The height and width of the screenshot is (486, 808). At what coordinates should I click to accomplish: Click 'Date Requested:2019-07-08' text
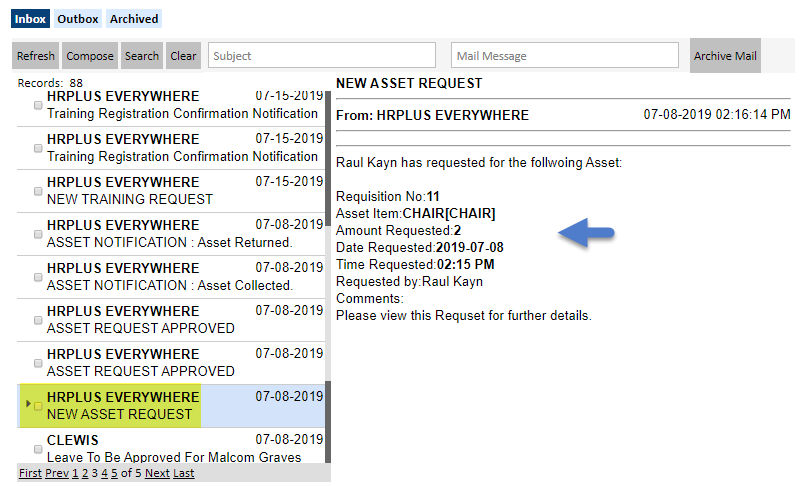(419, 247)
